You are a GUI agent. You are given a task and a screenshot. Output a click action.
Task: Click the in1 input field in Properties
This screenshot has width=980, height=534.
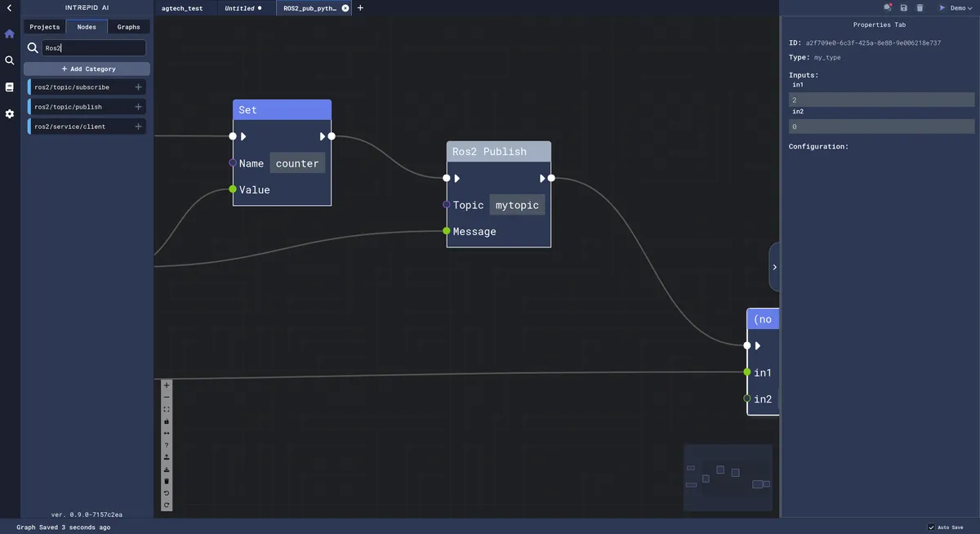pyautogui.click(x=881, y=100)
